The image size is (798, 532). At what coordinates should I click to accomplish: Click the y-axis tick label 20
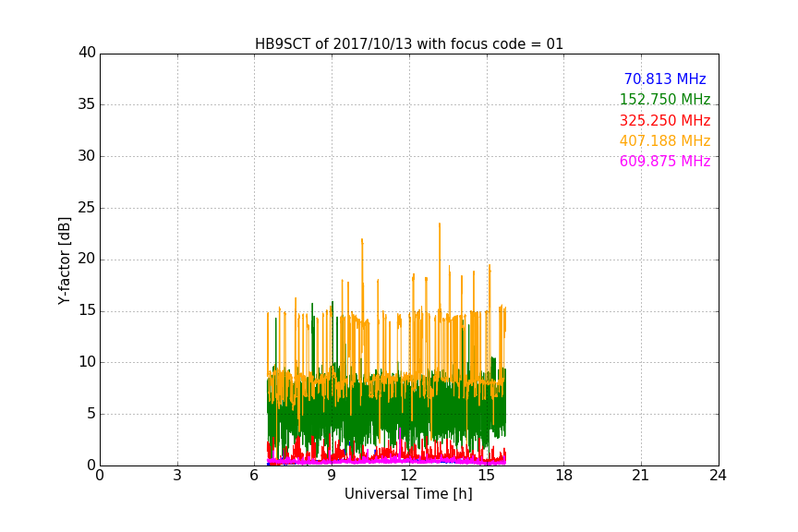[87, 260]
